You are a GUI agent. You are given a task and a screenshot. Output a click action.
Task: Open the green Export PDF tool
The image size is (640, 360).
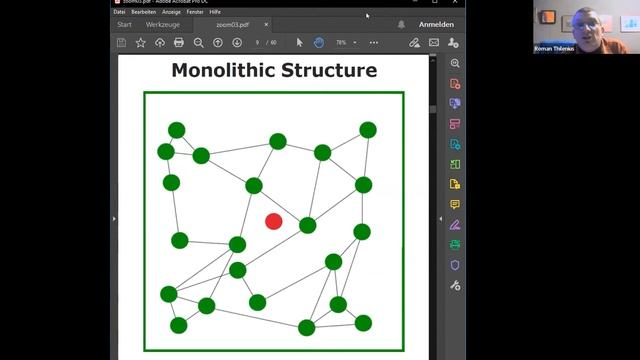click(455, 164)
